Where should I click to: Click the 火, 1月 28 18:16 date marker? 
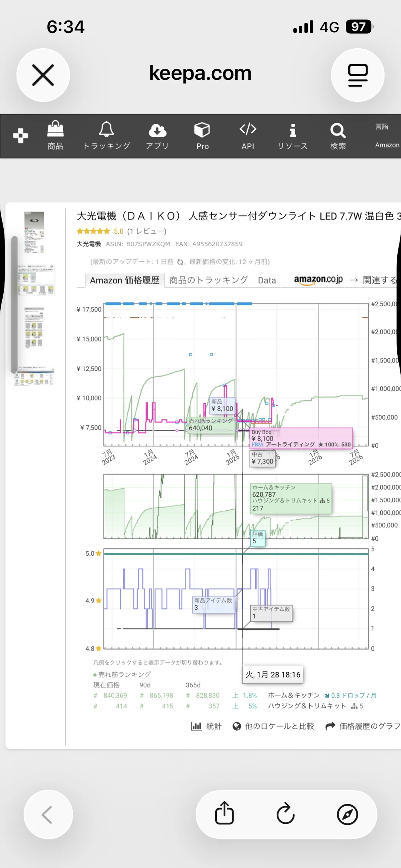click(273, 674)
